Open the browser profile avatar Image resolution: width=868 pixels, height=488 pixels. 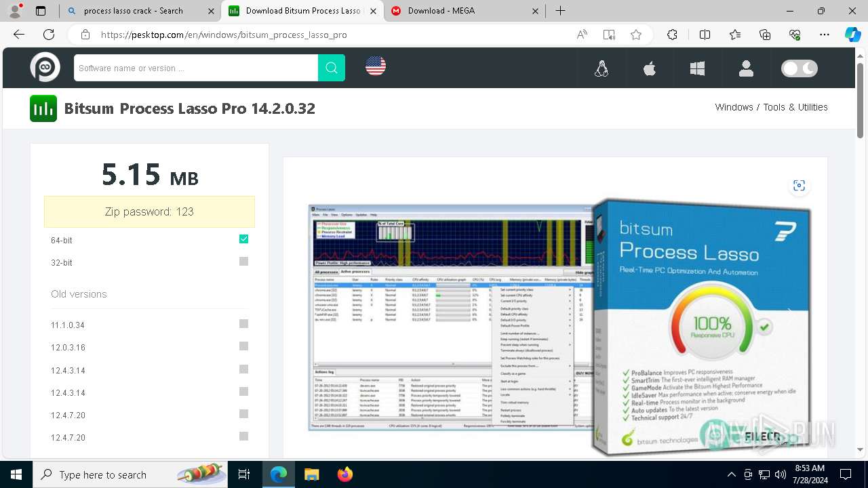click(x=15, y=11)
